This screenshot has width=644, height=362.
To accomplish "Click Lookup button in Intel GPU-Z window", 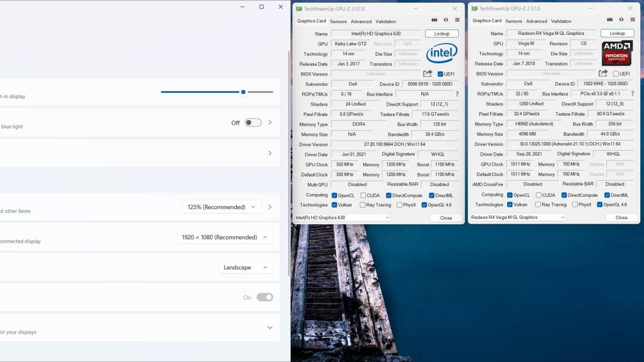I will tap(442, 33).
